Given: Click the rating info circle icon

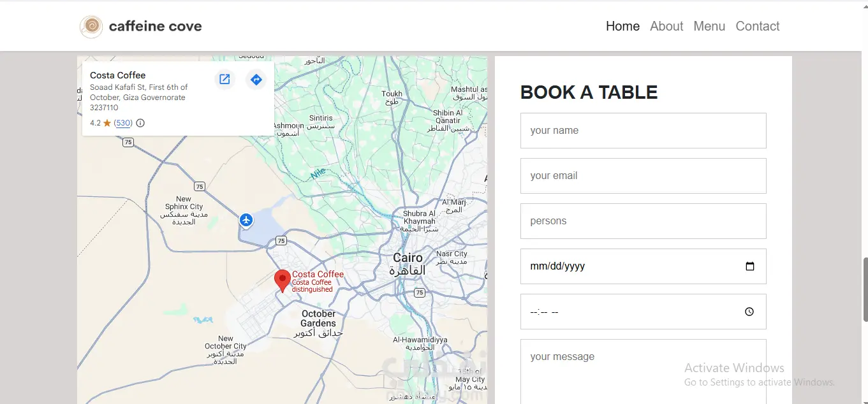Looking at the screenshot, I should pyautogui.click(x=140, y=123).
